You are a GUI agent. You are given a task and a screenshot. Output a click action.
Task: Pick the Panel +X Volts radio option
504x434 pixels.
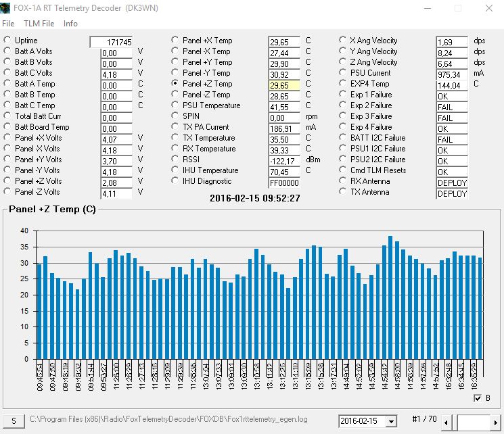[7, 137]
